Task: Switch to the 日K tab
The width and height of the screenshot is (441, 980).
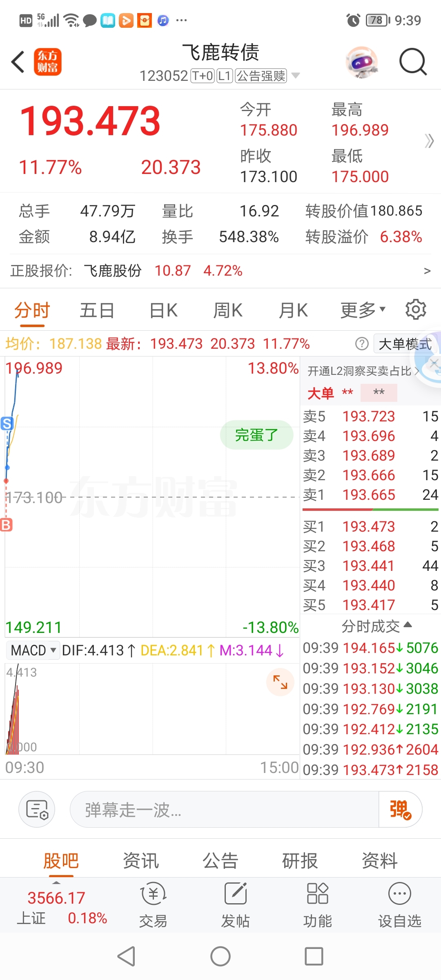Action: click(x=163, y=310)
